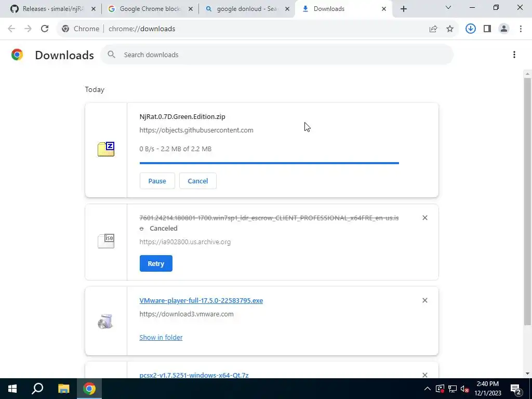
Task: Open the pcsx2 windows x64 7z link
Action: point(194,375)
